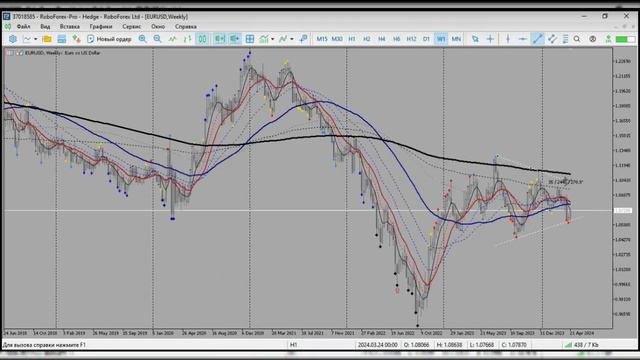The image size is (640, 360).
Task: Click the 2024.03.24 date status entry
Action: click(378, 345)
